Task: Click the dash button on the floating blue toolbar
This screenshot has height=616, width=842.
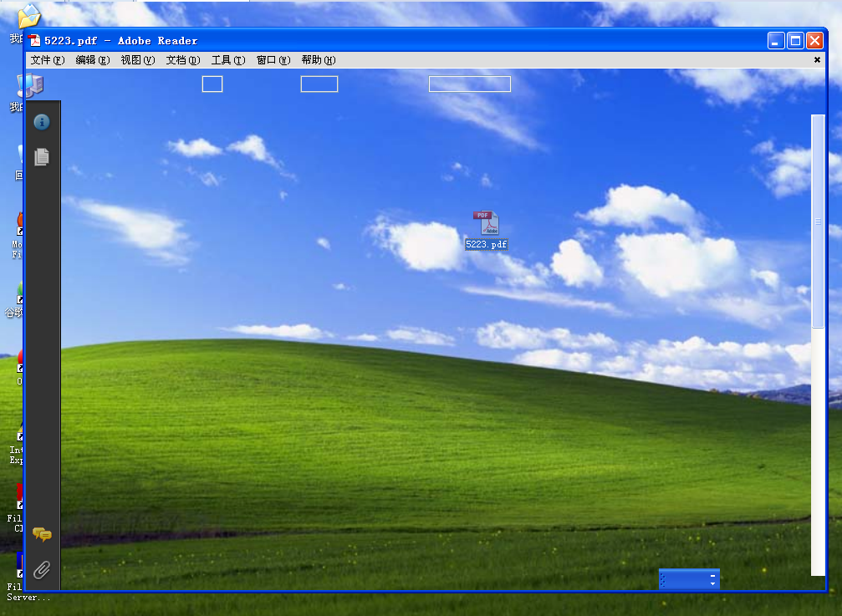Action: click(x=712, y=576)
